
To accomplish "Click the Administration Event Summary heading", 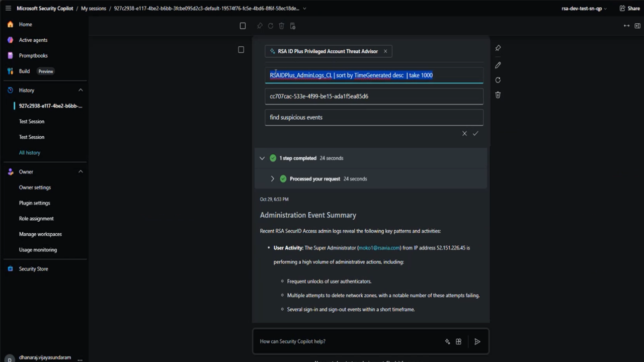I will (x=308, y=215).
